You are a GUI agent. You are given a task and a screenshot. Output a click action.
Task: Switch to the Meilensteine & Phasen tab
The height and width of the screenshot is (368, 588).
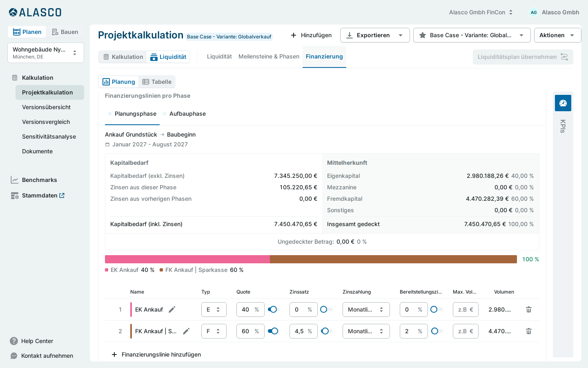[x=269, y=56]
